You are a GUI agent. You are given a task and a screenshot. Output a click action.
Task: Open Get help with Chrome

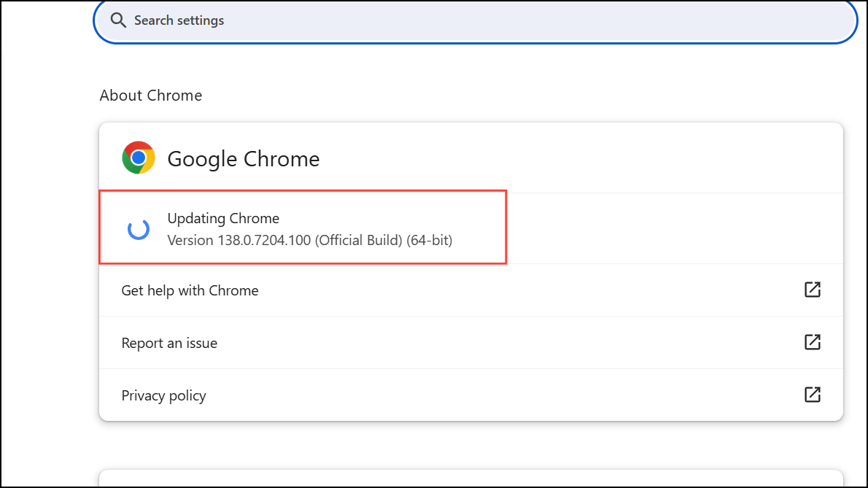pos(190,290)
